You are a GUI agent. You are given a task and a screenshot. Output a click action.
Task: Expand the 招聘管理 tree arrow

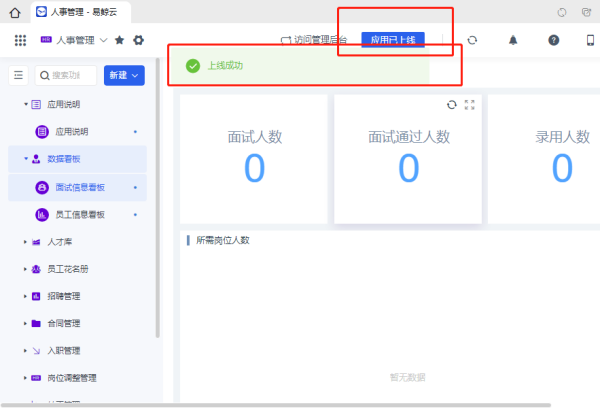point(25,296)
